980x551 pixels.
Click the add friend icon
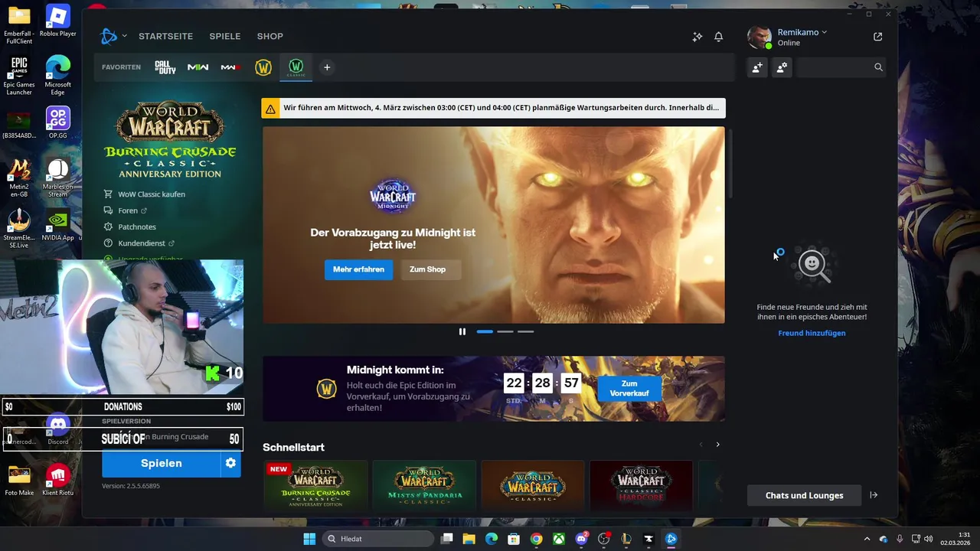[x=757, y=67]
